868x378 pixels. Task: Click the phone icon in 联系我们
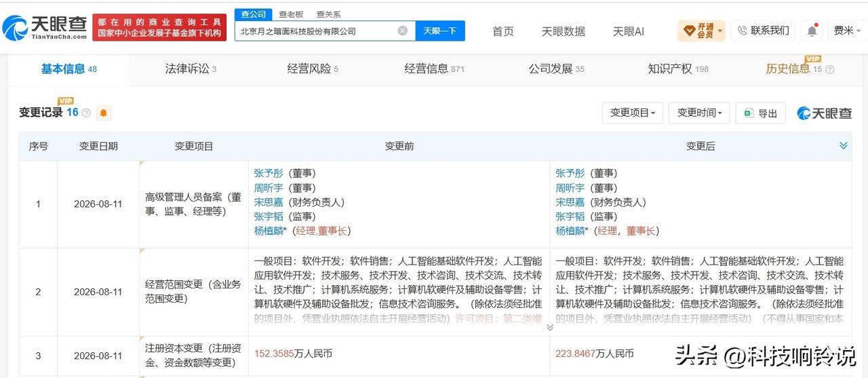tap(742, 31)
